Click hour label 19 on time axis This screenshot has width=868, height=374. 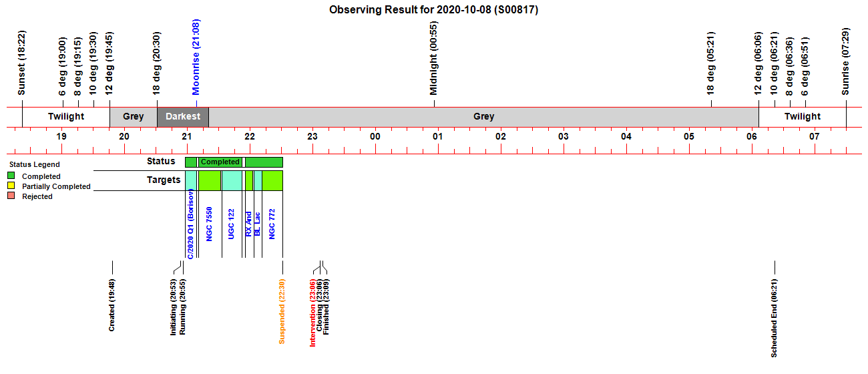(61, 136)
